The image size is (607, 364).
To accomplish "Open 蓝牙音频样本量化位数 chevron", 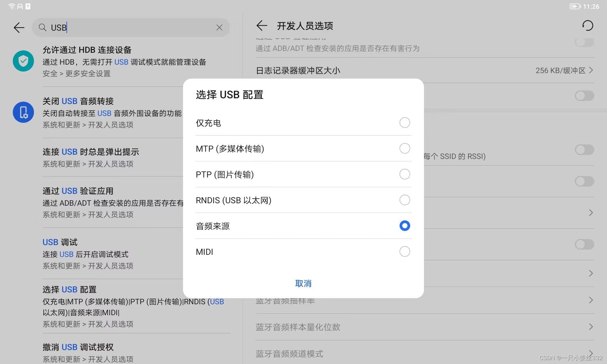I will pyautogui.click(x=591, y=327).
